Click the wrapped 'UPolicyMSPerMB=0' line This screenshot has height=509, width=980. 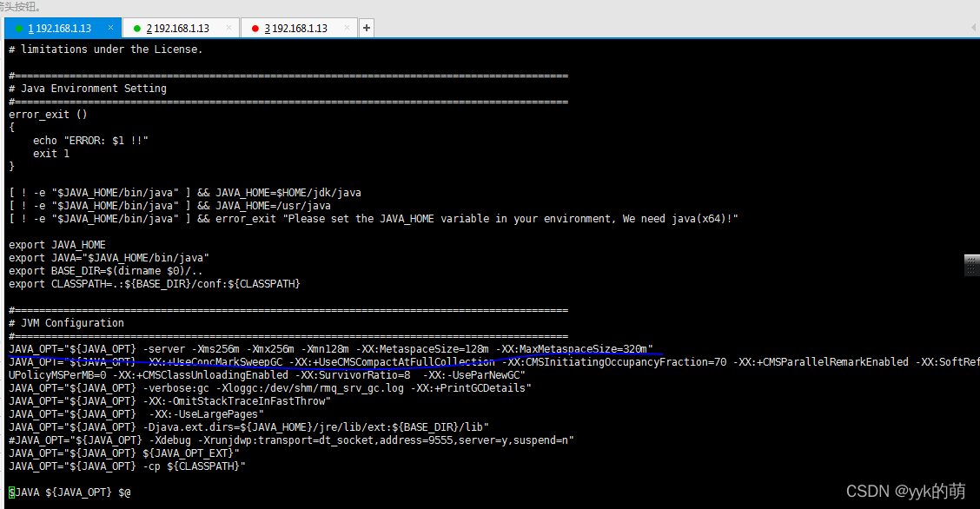tap(267, 375)
